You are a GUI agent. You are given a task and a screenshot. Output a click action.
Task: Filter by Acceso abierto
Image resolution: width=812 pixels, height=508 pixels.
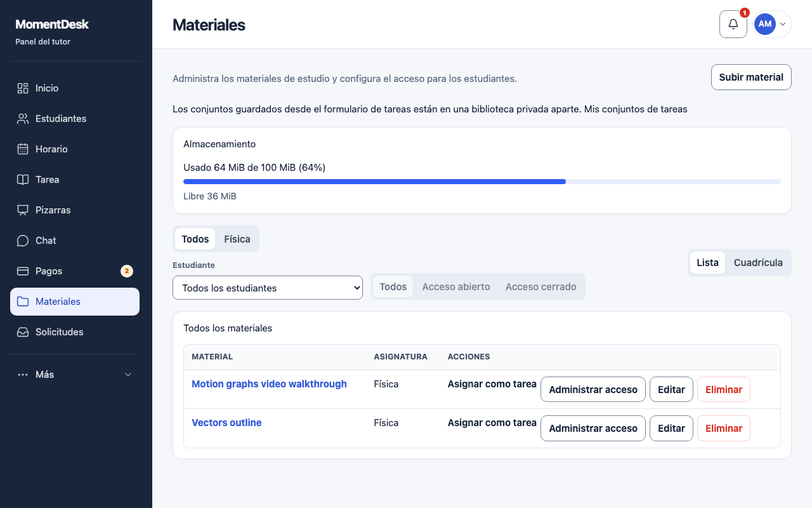(x=456, y=287)
